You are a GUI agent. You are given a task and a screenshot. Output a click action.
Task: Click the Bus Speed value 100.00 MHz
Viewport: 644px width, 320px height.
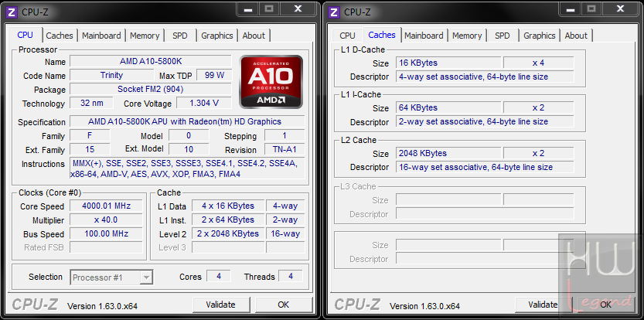pos(107,233)
